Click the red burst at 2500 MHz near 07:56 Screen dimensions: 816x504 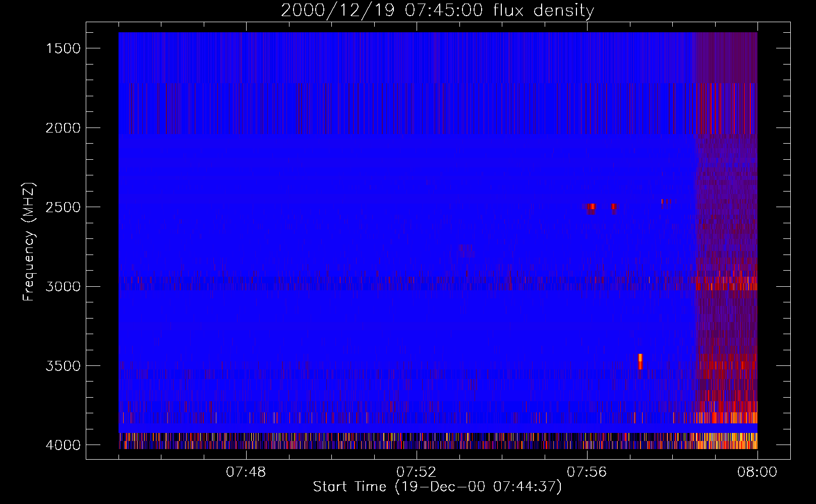[x=591, y=208]
